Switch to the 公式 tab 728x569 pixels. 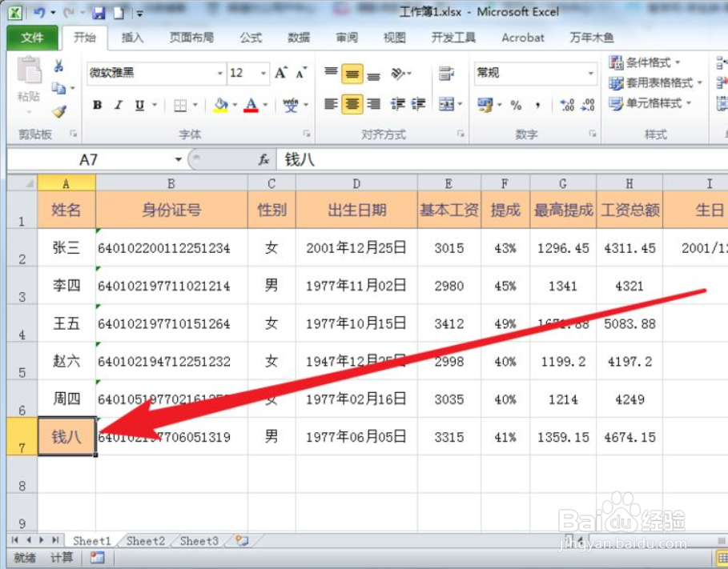[251, 38]
